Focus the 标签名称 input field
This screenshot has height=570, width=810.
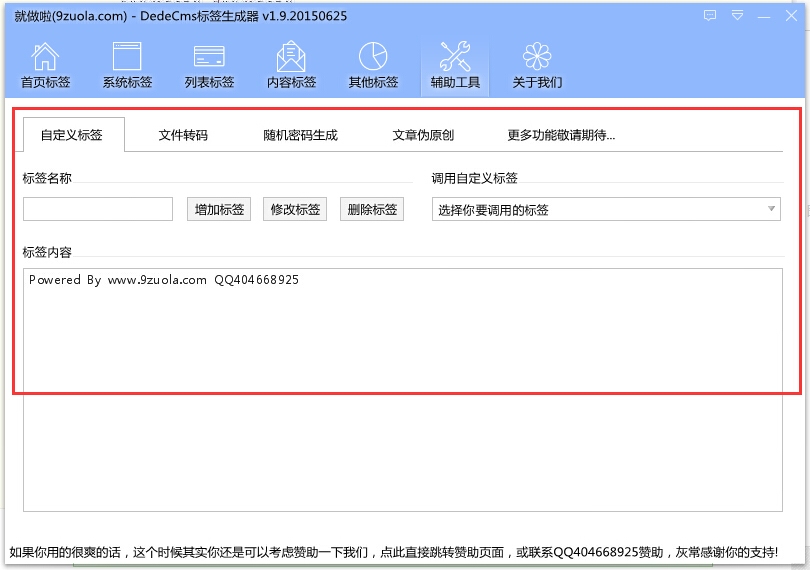98,209
